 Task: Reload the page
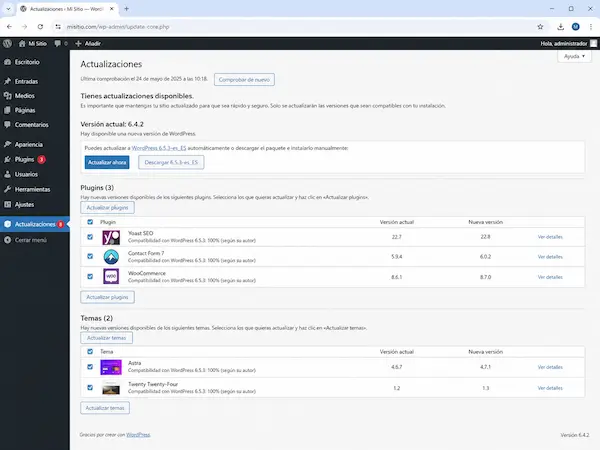(x=40, y=27)
